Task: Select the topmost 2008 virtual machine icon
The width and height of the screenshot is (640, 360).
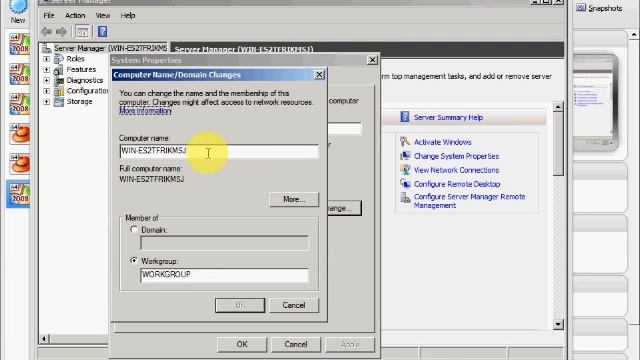Action: 19,44
